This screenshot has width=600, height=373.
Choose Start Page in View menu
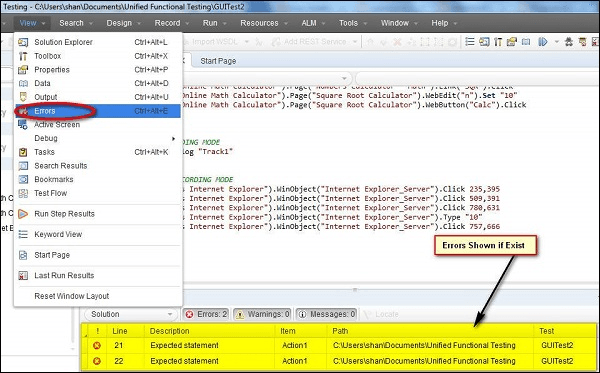[x=98, y=255]
